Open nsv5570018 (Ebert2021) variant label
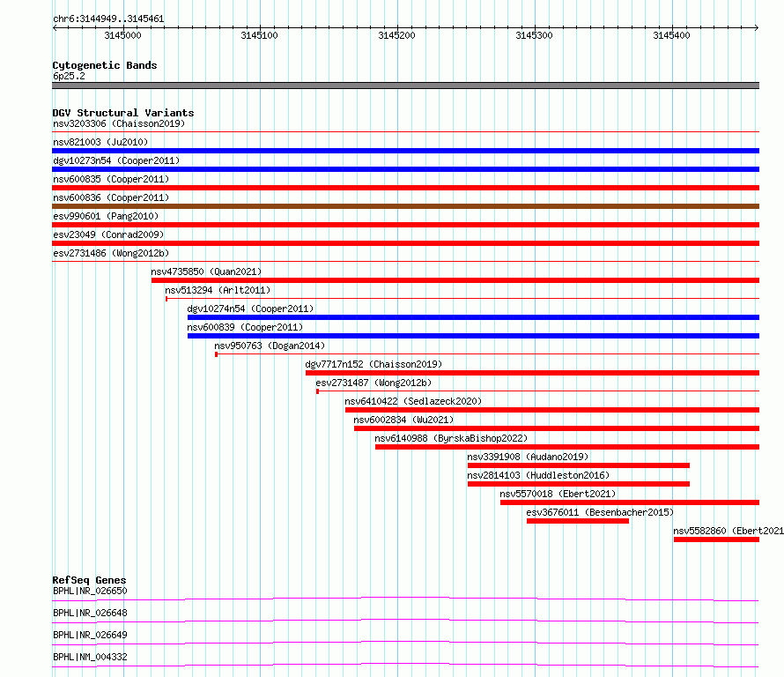Viewport: 784px width, 677px height. pyautogui.click(x=558, y=494)
